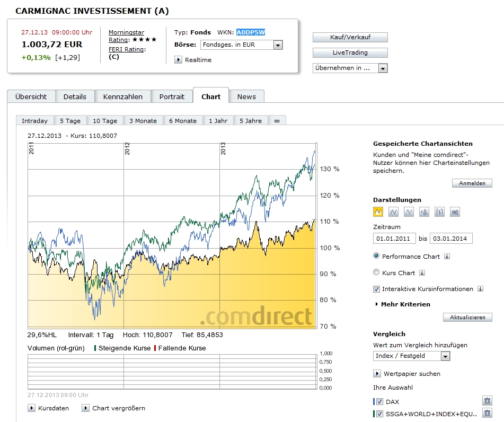Switch to bar chart display icon
This screenshot has height=422, width=504.
424,212
